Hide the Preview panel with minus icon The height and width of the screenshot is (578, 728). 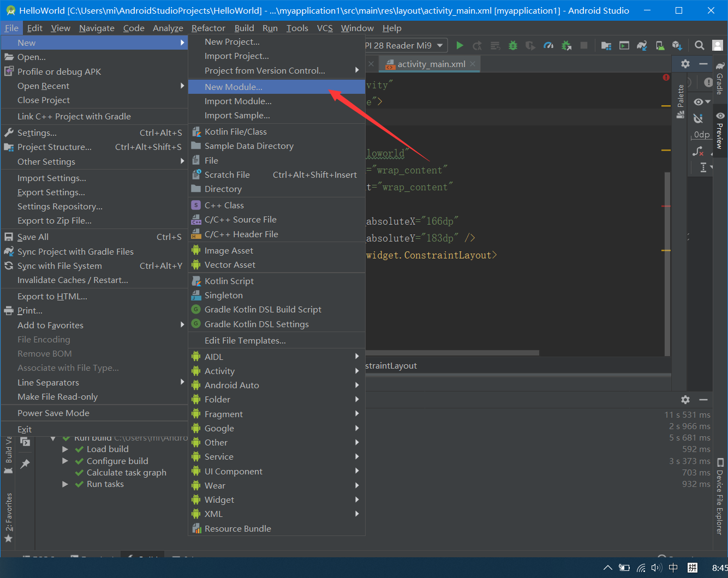pyautogui.click(x=703, y=64)
